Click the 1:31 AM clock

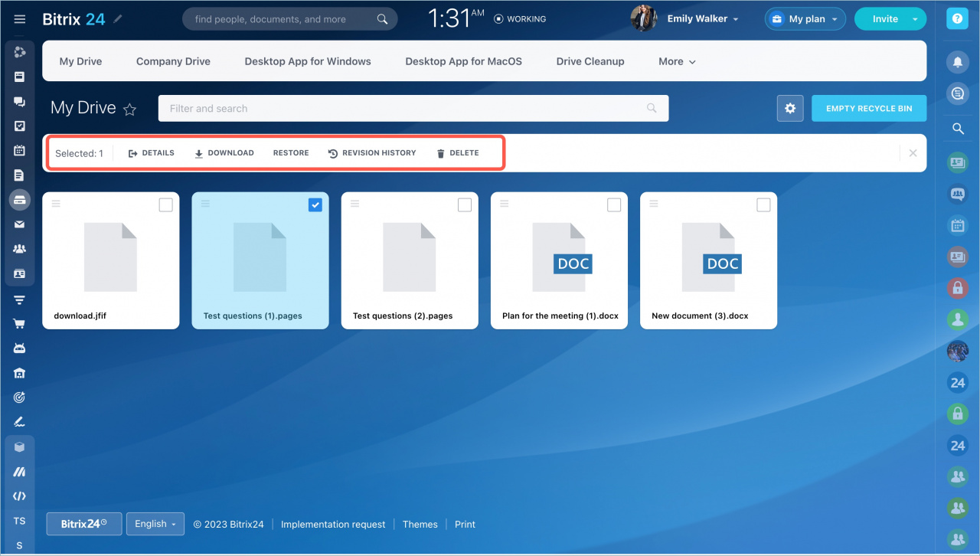(x=456, y=18)
